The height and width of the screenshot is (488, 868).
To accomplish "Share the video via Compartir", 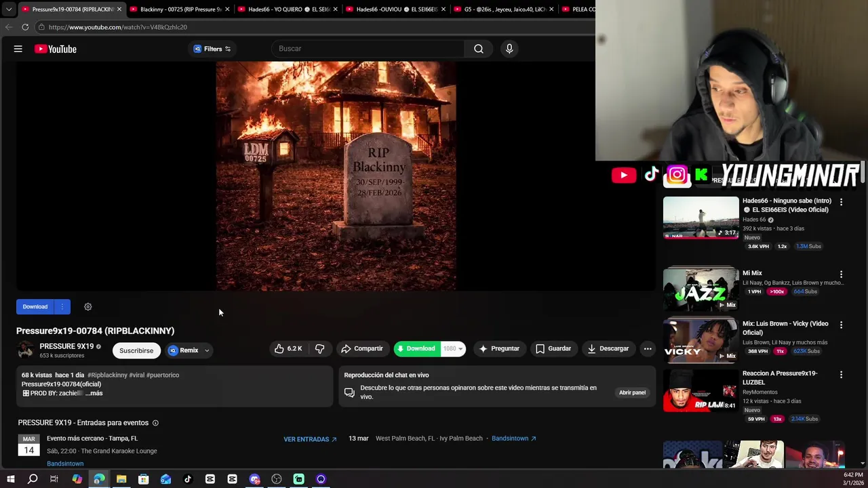I will (x=362, y=348).
